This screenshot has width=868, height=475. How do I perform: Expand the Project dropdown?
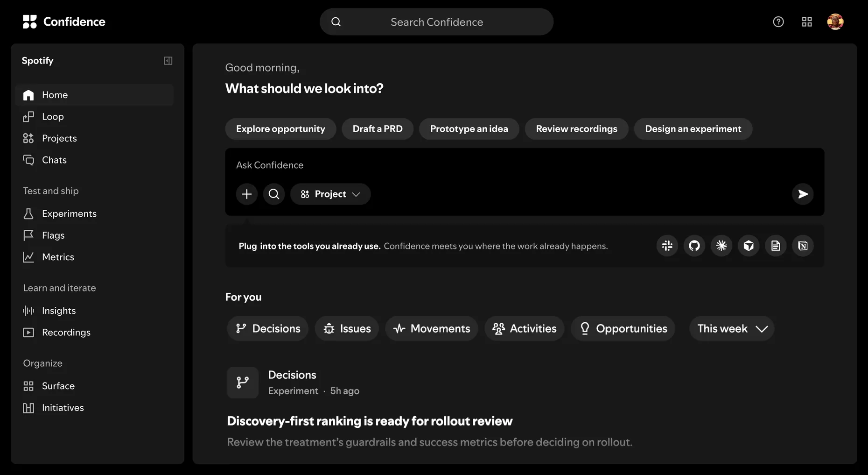click(330, 194)
